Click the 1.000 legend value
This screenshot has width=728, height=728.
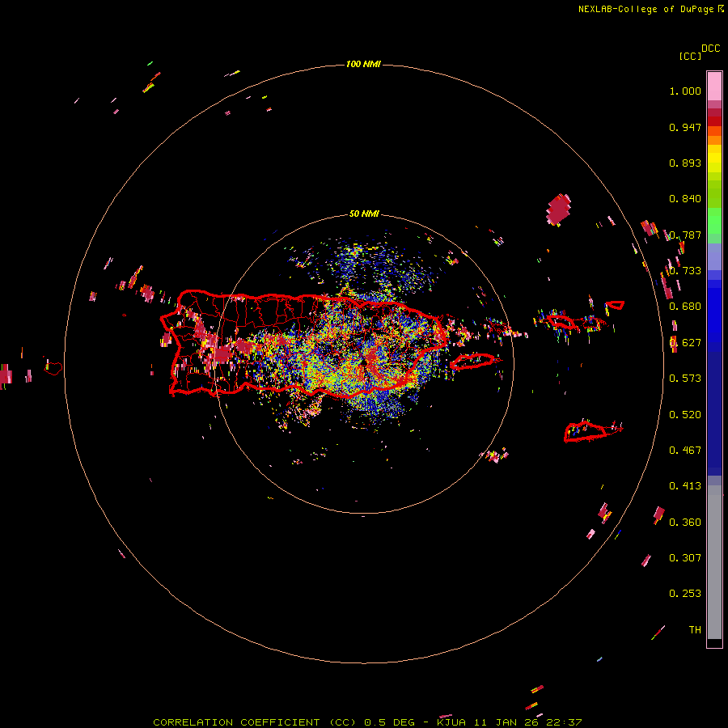685,91
